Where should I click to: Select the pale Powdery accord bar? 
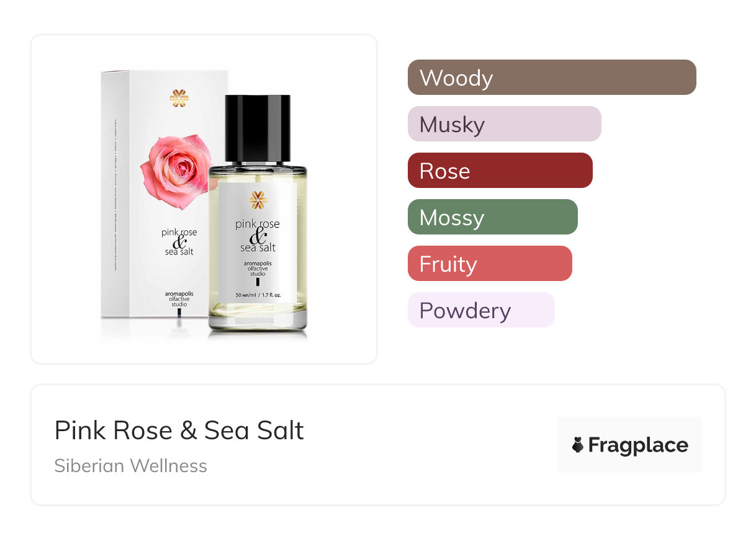(481, 310)
